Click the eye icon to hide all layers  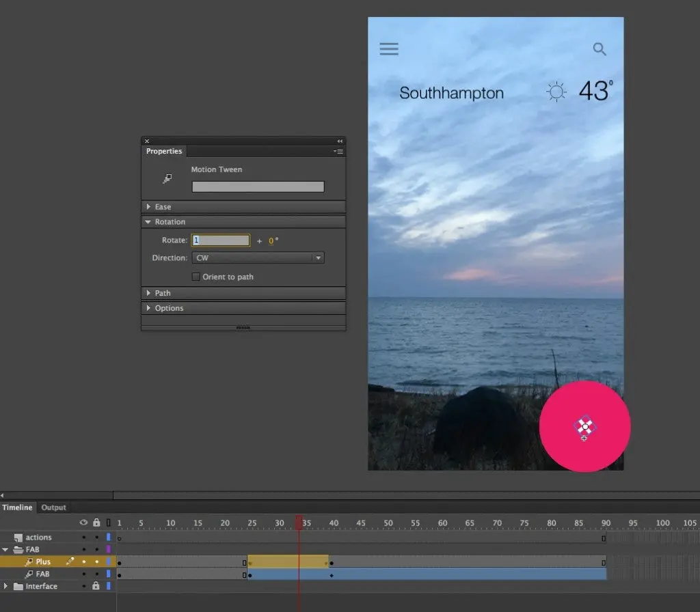[x=83, y=522]
